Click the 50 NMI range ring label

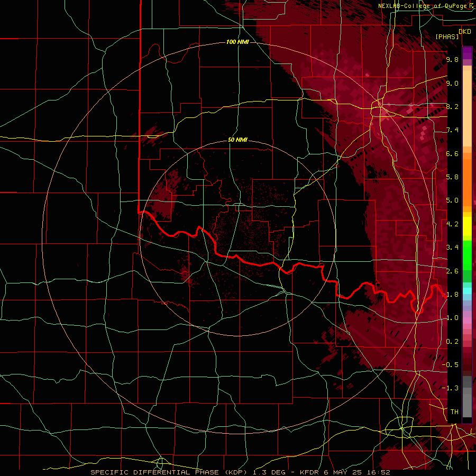[237, 140]
